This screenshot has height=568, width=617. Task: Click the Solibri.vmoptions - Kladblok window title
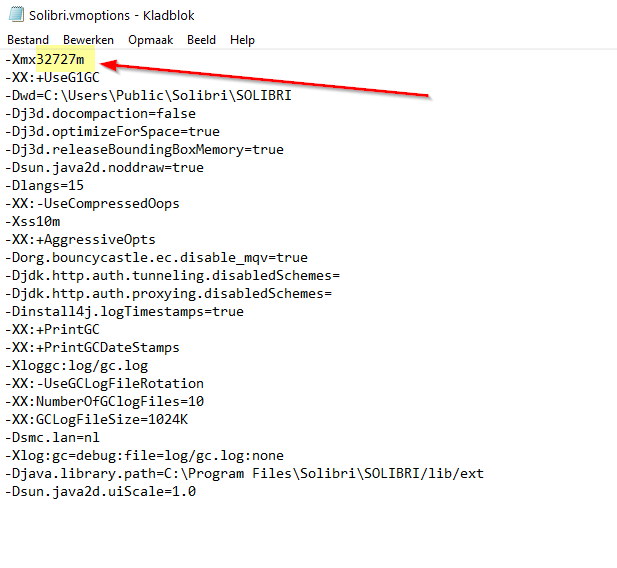[x=112, y=15]
